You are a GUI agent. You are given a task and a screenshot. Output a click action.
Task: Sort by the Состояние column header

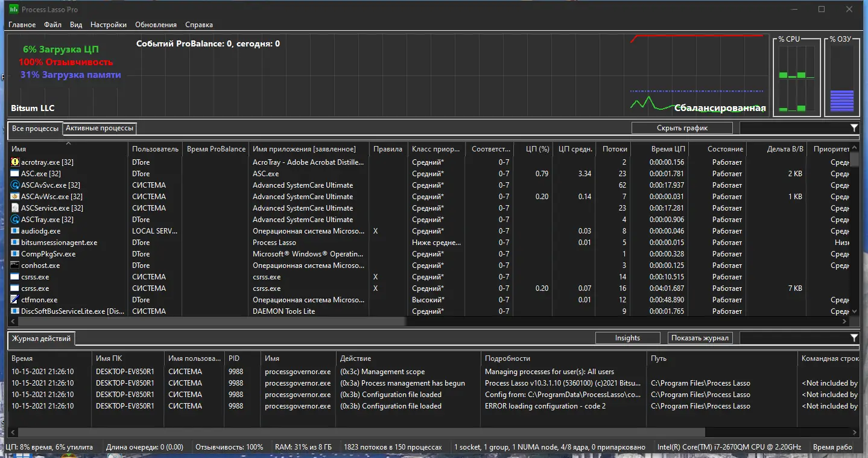click(718, 149)
